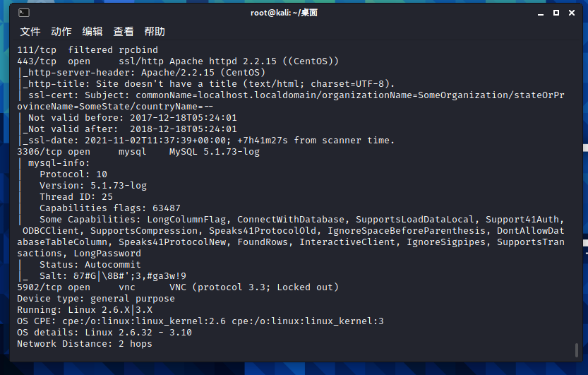
Task: Click the Network Distance: 2 hops line
Action: (x=85, y=343)
